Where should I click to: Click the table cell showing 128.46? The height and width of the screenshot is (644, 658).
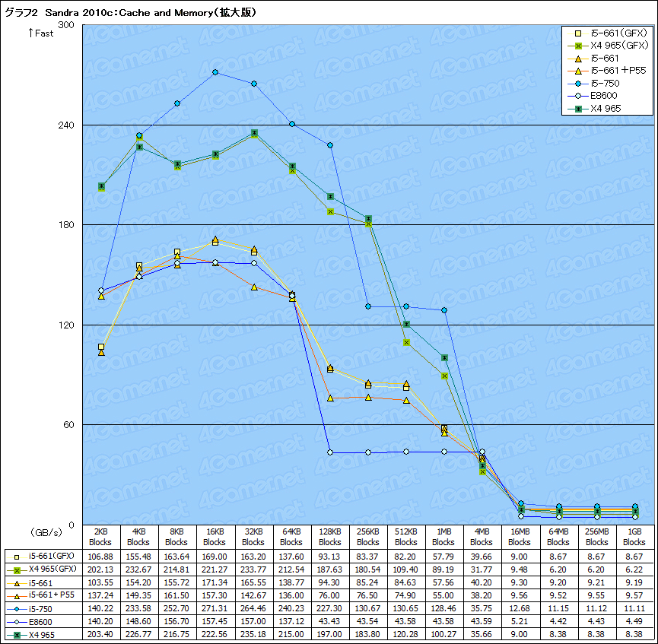coord(444,608)
